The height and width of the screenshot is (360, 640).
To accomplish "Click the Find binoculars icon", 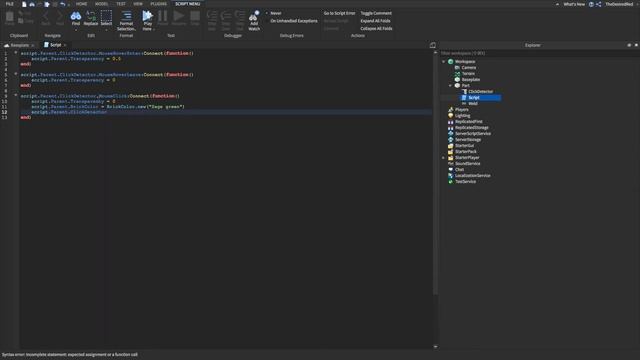I will point(76,16).
